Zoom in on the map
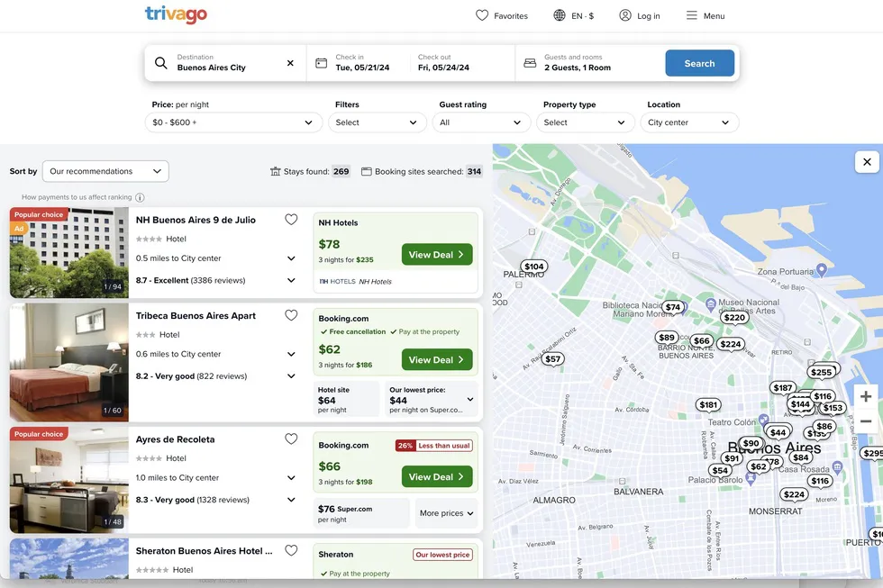 (x=866, y=396)
